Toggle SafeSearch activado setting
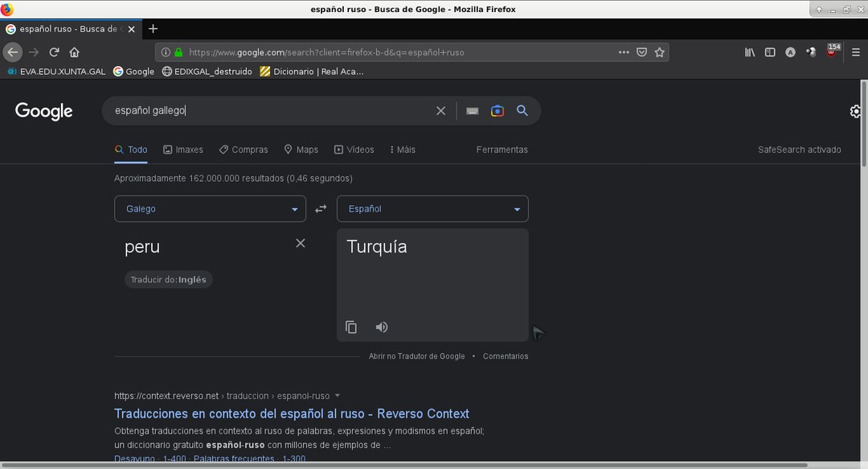Viewport: 868px width, 469px height. coord(799,149)
